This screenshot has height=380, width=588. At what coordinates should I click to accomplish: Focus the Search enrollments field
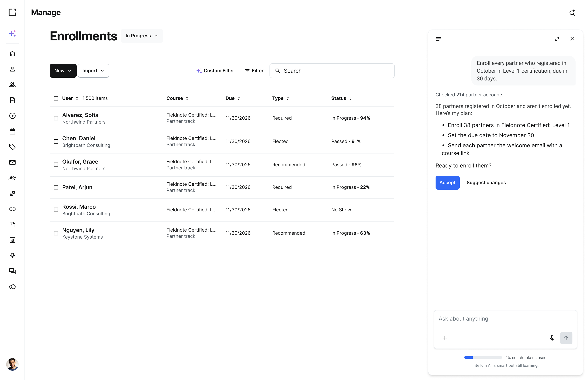[x=332, y=71]
